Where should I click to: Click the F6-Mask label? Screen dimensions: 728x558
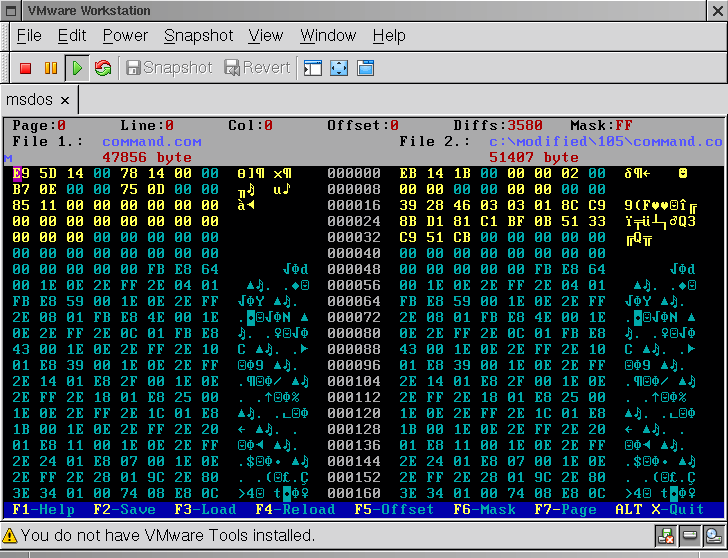484,510
